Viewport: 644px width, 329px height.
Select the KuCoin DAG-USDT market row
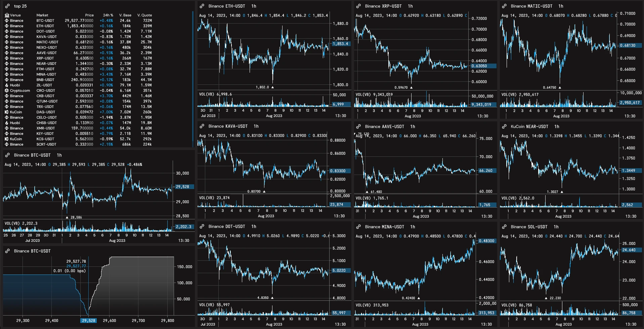coord(78,112)
